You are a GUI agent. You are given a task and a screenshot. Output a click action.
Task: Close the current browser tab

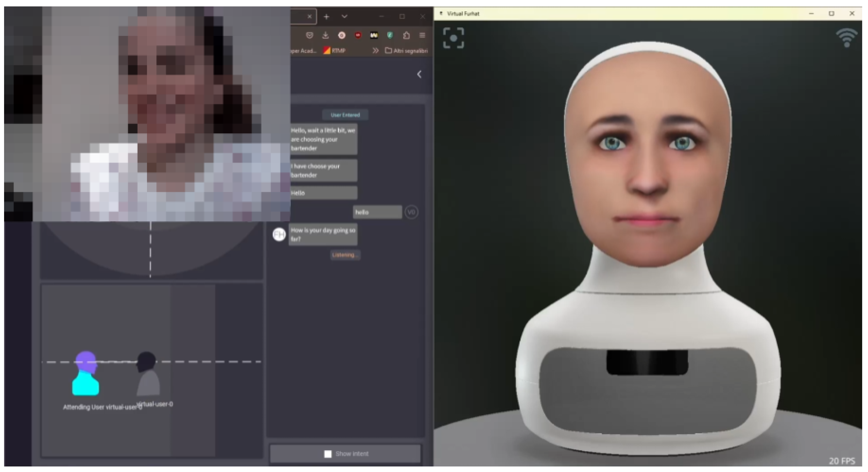[309, 16]
